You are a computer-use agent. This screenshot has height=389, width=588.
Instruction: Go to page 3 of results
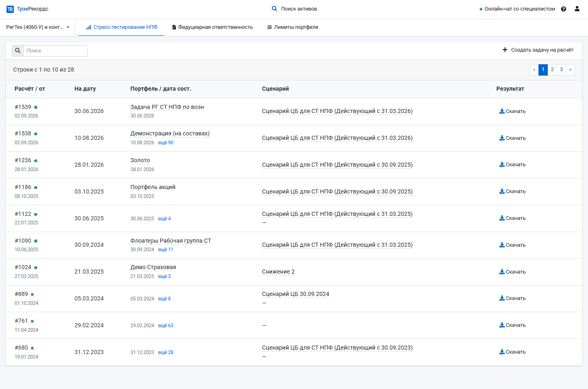pos(562,70)
